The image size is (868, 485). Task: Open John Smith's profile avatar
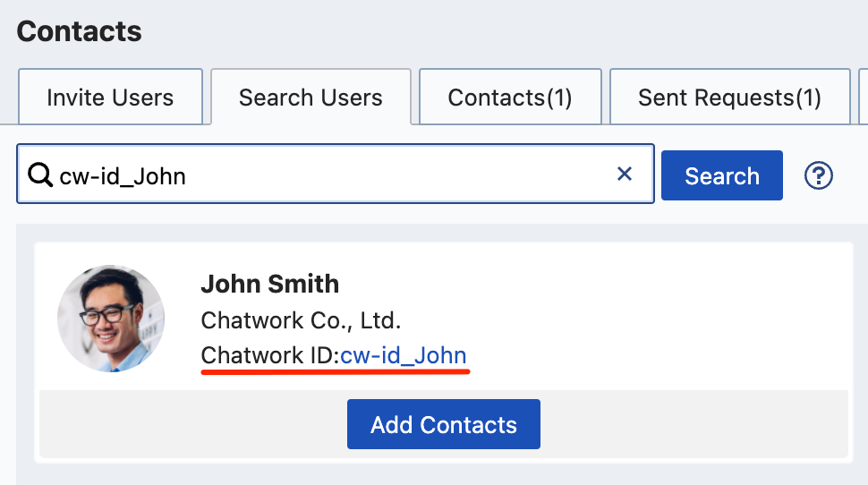(111, 319)
